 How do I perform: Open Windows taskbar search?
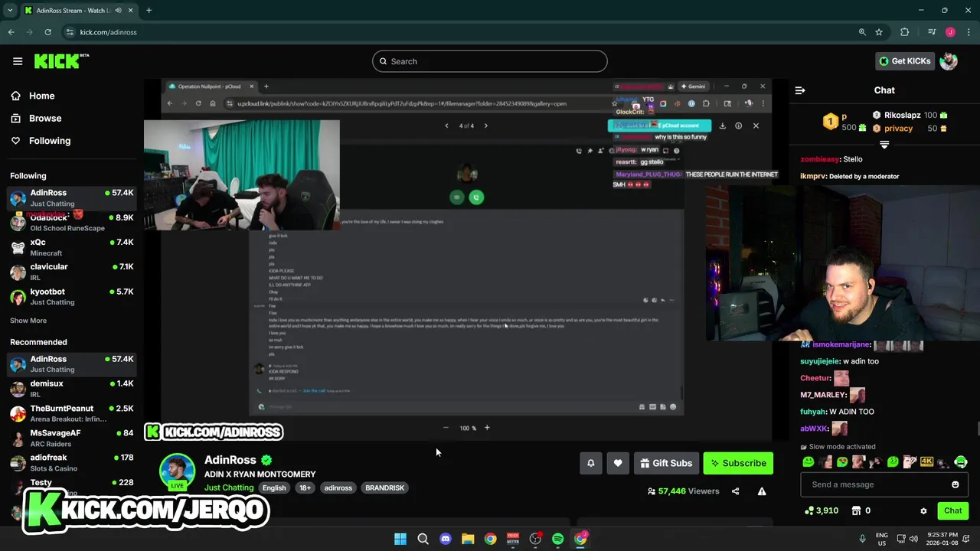pyautogui.click(x=423, y=539)
